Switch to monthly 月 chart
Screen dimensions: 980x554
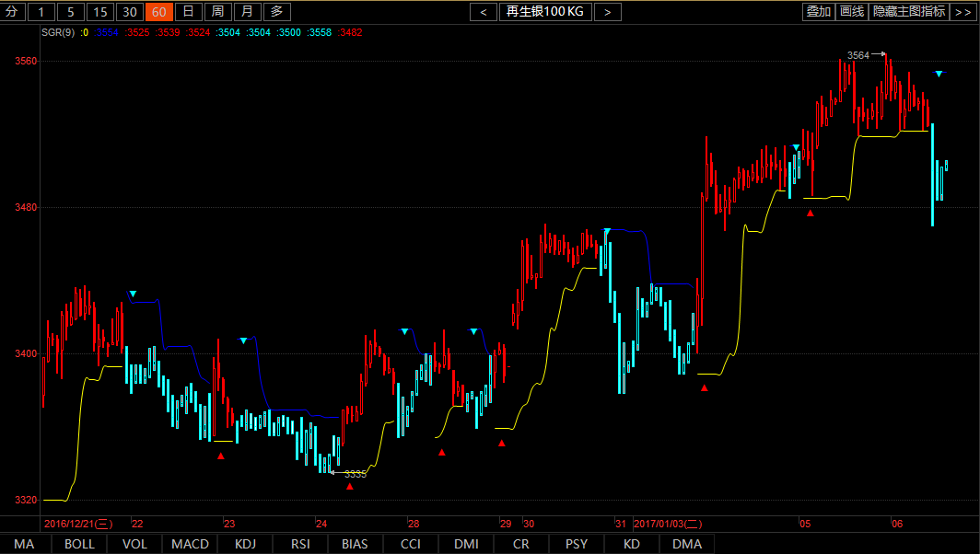(248, 12)
